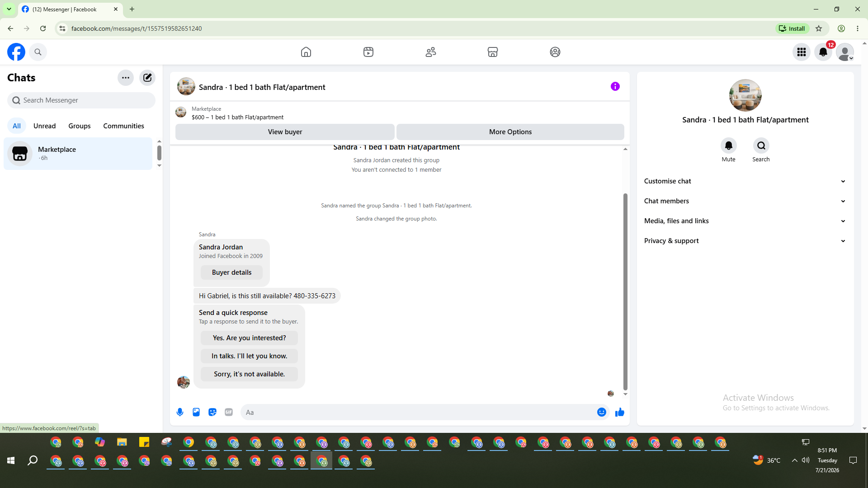Open the Windows notification center icon
The width and height of the screenshot is (868, 488).
(x=853, y=460)
